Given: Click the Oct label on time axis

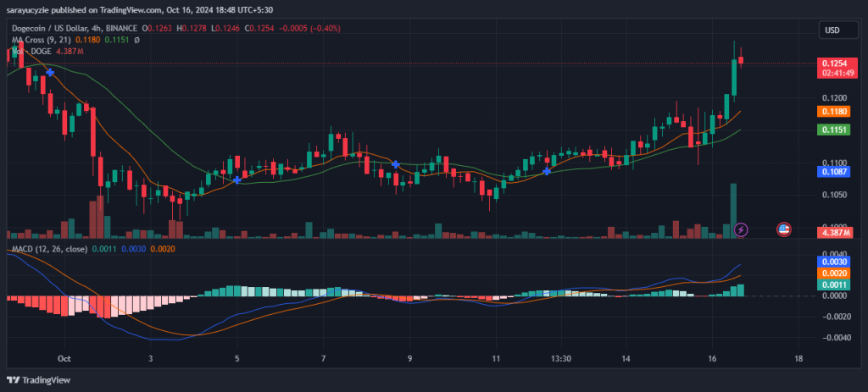Looking at the screenshot, I should [x=64, y=358].
